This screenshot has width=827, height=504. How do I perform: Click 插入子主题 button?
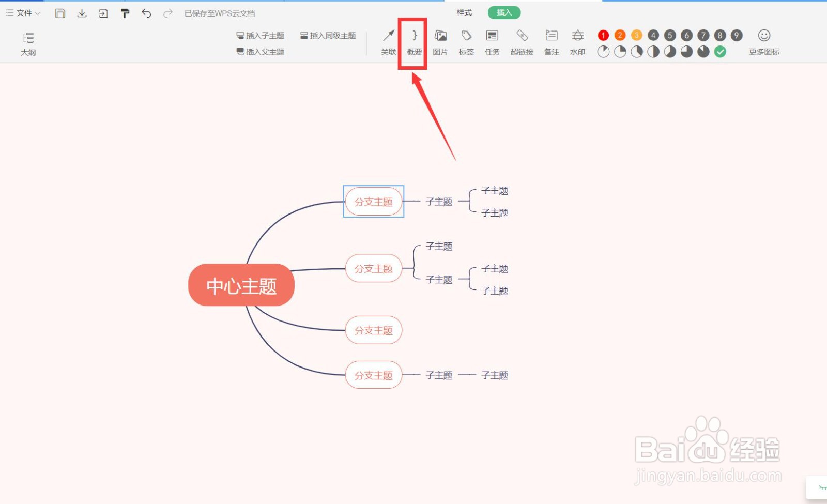tap(261, 36)
